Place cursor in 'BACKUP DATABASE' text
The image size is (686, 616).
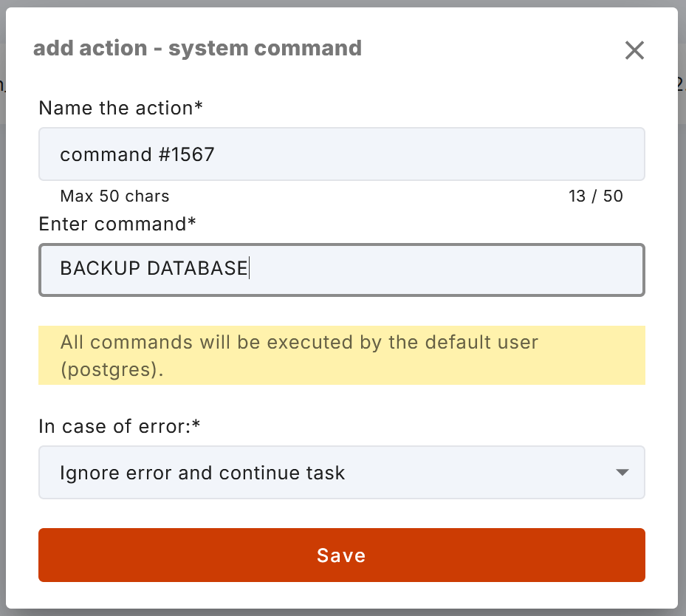(x=154, y=268)
